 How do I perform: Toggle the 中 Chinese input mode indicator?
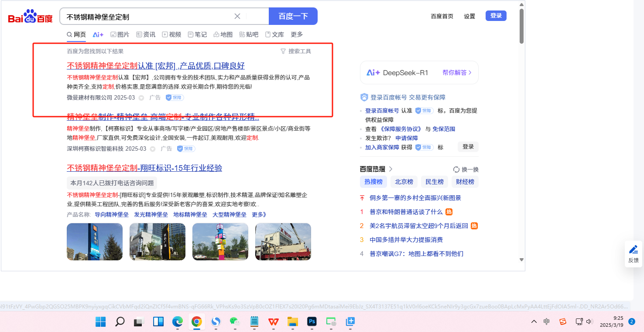[x=547, y=322]
